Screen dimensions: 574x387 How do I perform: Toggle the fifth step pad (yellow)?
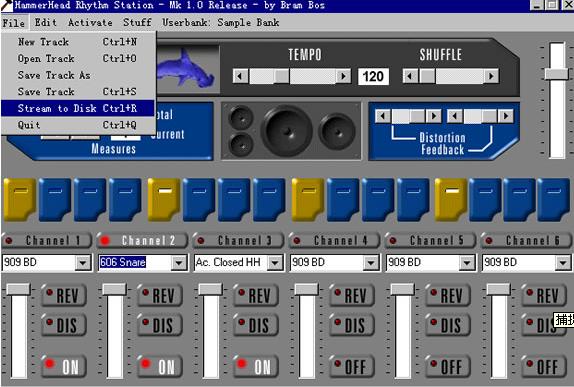click(x=164, y=200)
